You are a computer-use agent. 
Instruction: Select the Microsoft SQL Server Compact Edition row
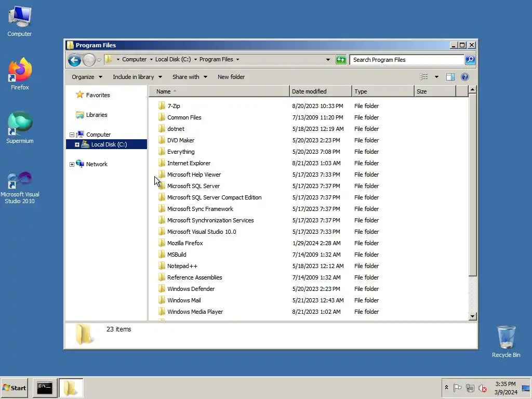[308, 197]
